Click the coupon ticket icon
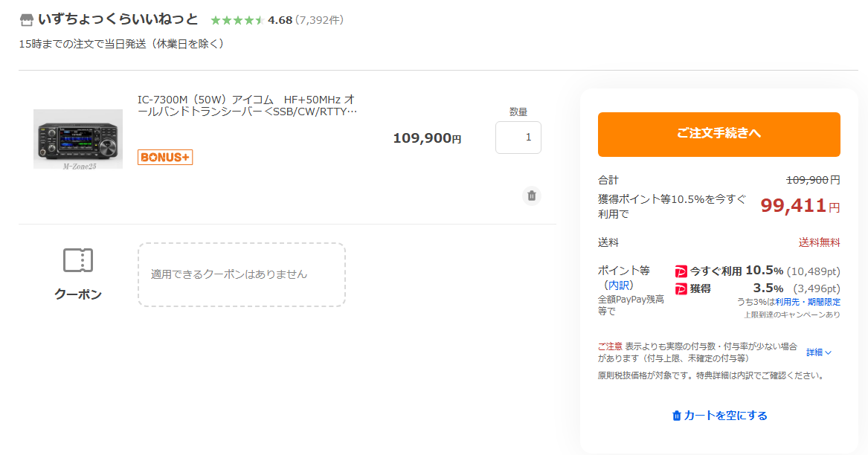The image size is (868, 455). 78,260
